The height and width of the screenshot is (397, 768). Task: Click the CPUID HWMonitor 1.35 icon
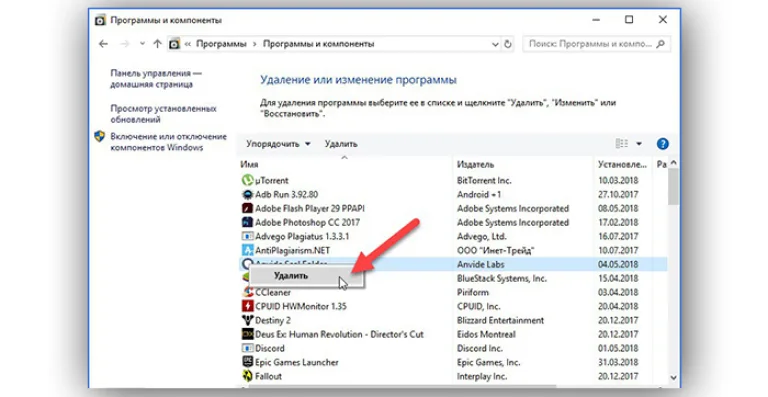click(x=247, y=306)
